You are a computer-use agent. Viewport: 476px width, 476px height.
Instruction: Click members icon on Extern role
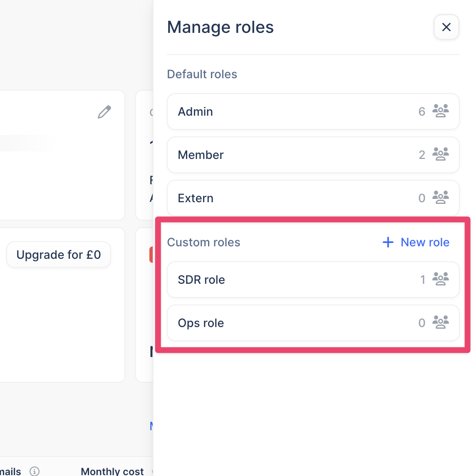click(440, 198)
